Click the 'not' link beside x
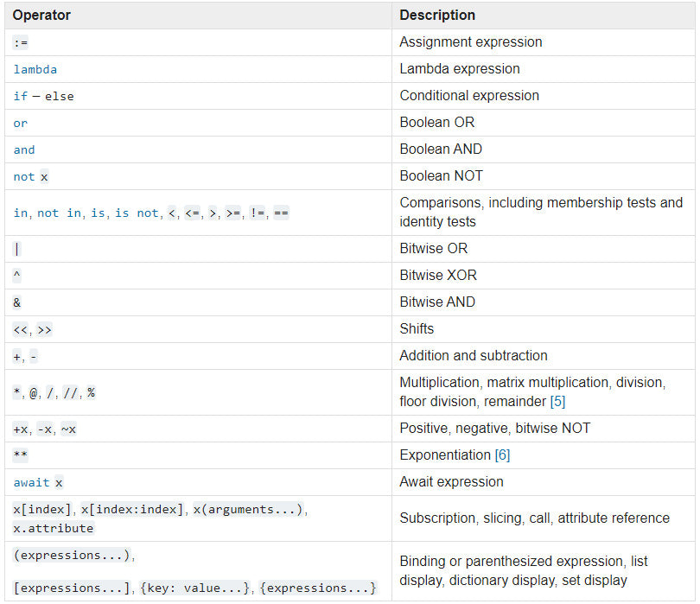 24,176
